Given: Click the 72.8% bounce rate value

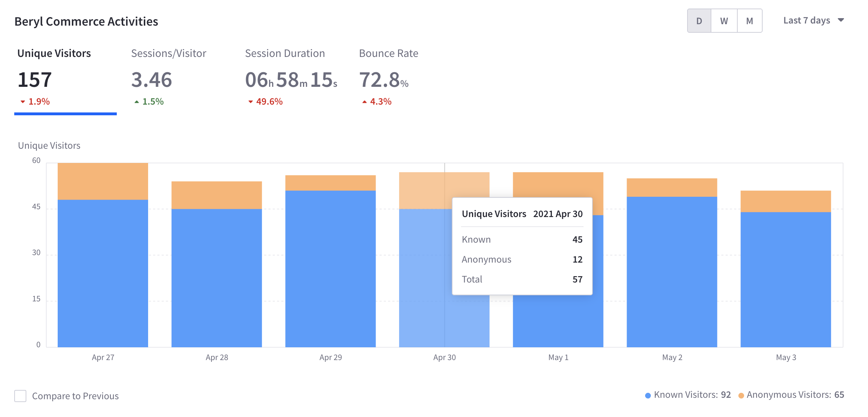Looking at the screenshot, I should 384,80.
